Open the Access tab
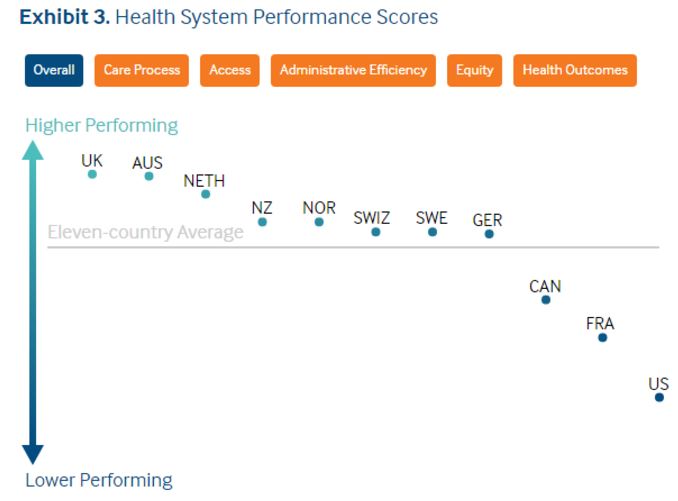 pyautogui.click(x=230, y=70)
